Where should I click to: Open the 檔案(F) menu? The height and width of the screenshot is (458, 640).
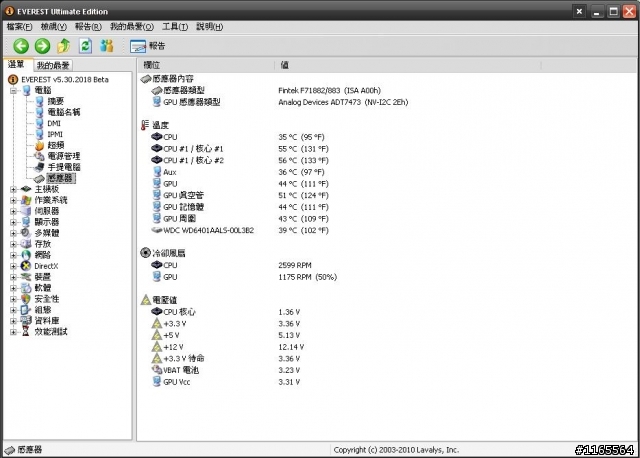21,27
